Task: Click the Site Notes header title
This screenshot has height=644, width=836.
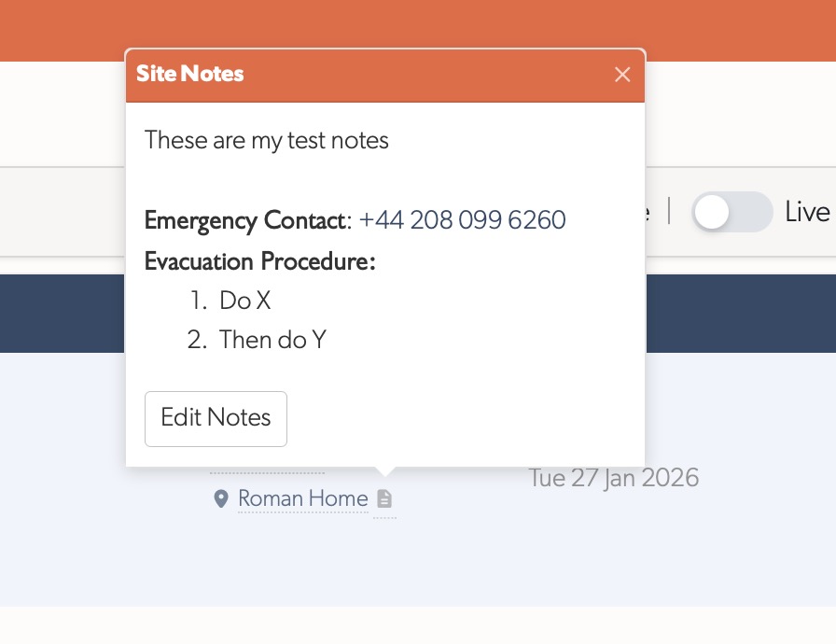Action: 189,74
